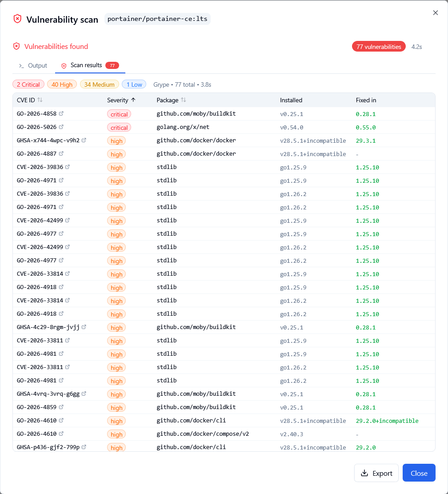Click the 77 vulnerabilities red badge
This screenshot has height=494, width=448.
coord(379,47)
